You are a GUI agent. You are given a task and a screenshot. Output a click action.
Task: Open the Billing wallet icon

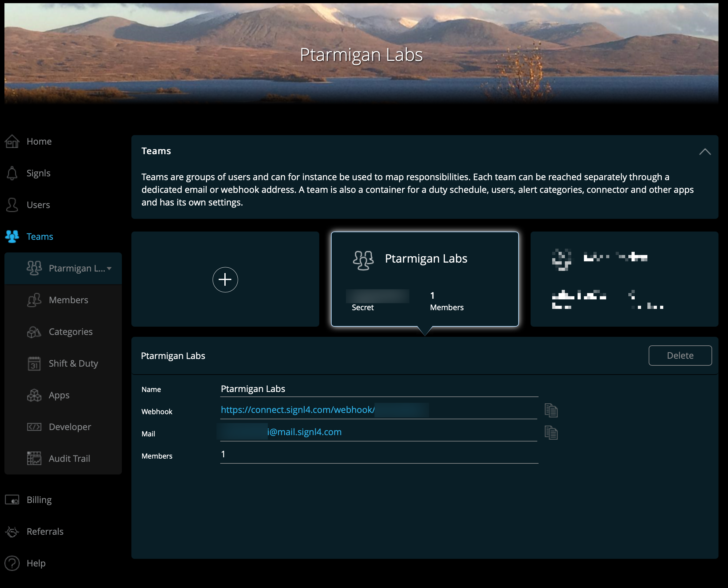12,500
